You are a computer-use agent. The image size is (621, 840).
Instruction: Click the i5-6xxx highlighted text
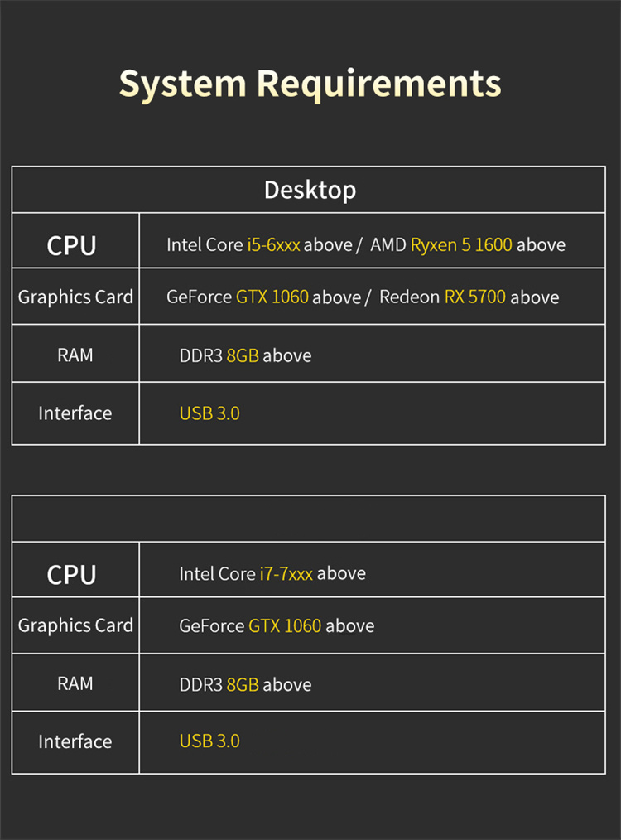pos(273,245)
